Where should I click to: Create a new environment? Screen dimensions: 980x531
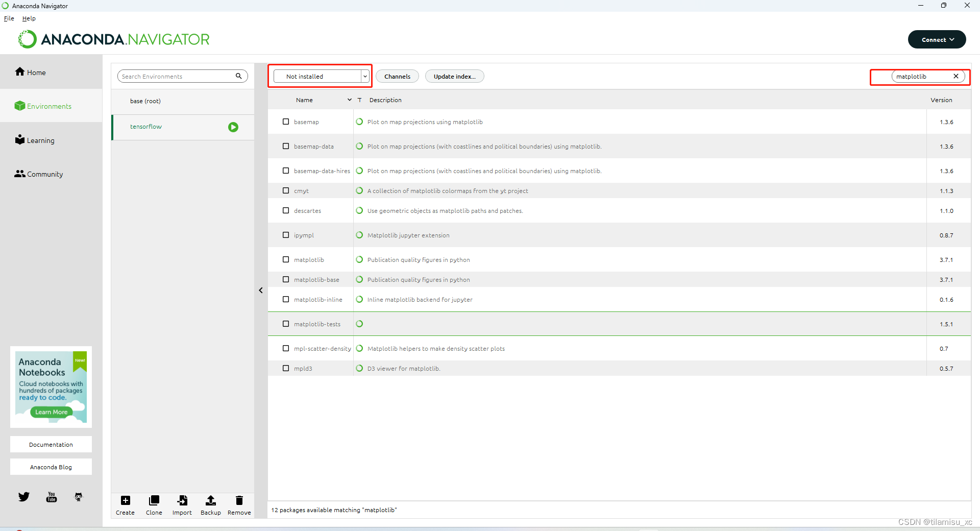click(125, 505)
